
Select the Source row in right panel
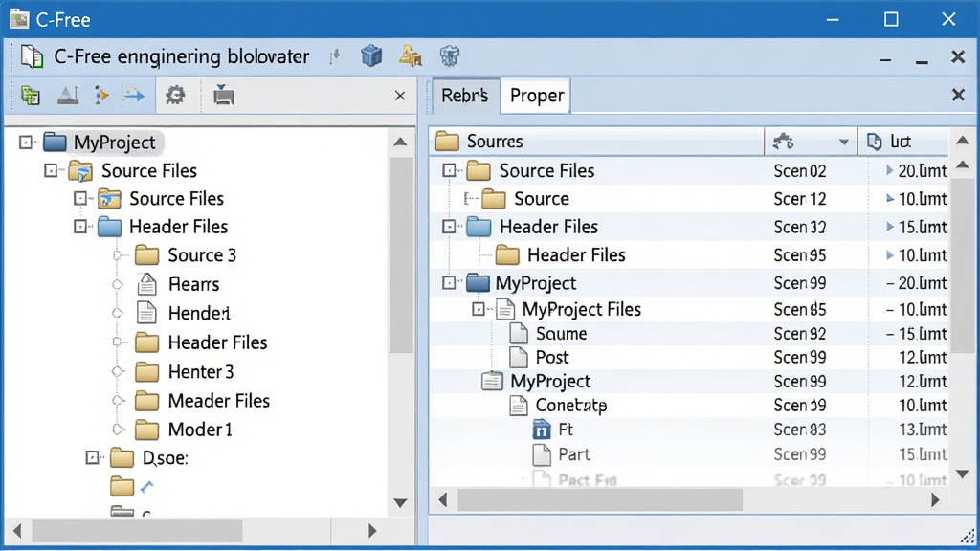689,199
